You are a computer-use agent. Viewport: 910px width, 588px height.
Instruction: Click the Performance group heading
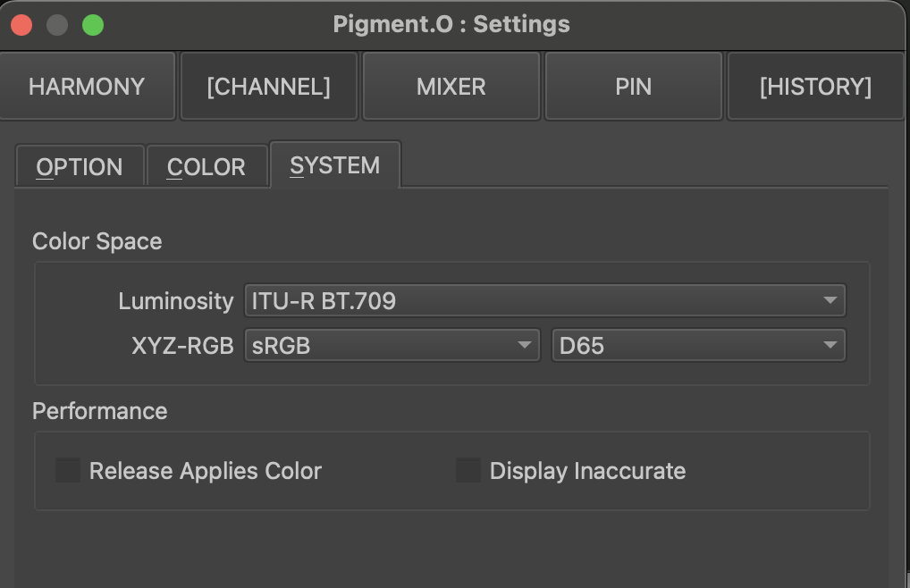coord(100,411)
